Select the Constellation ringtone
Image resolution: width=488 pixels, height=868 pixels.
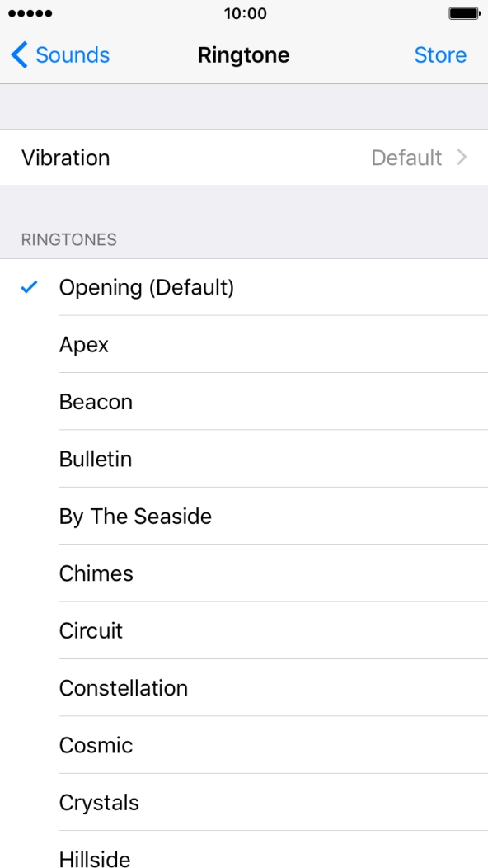[x=123, y=688]
